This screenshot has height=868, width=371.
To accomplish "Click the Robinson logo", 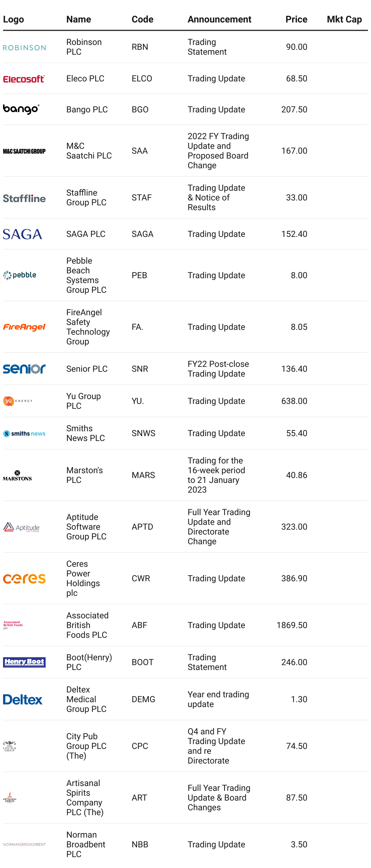I will pos(24,47).
